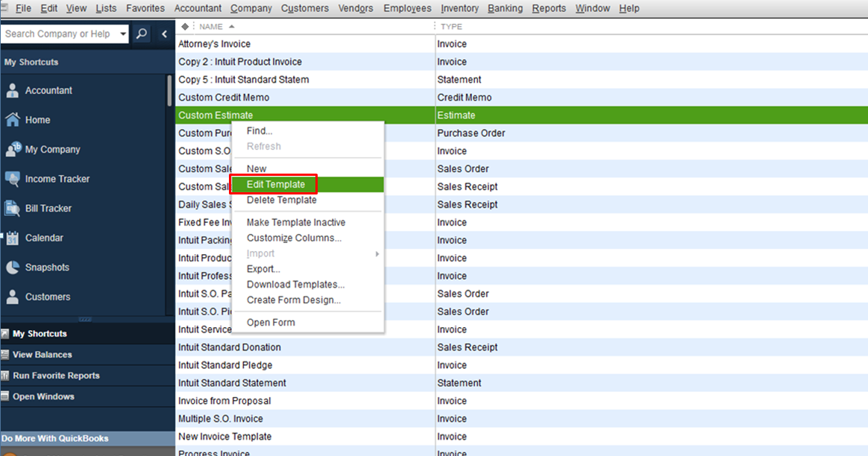Expand the Import submenu arrow
This screenshot has width=868, height=456.
(377, 253)
